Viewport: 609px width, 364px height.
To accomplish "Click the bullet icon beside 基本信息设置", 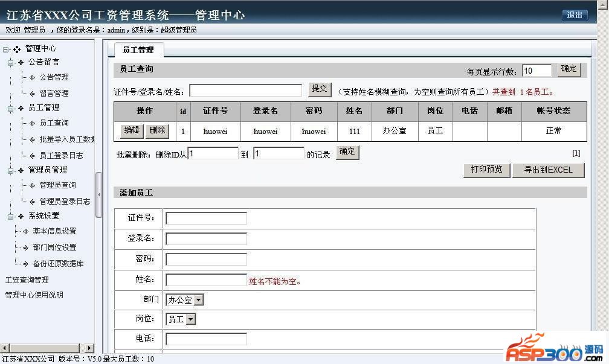I will coord(25,231).
